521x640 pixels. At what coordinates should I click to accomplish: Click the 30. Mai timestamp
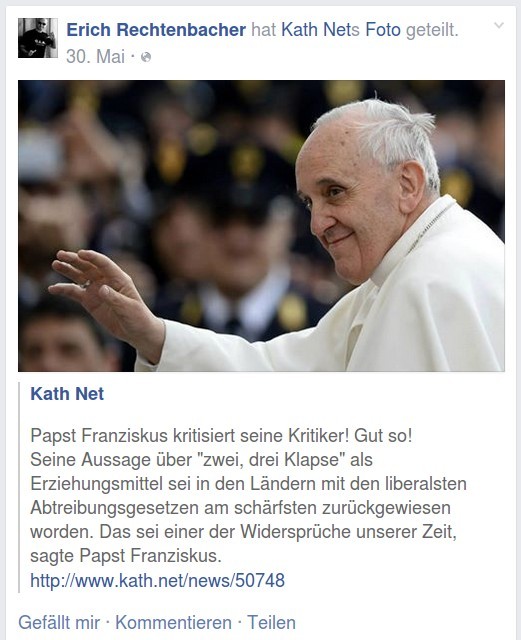click(x=96, y=57)
